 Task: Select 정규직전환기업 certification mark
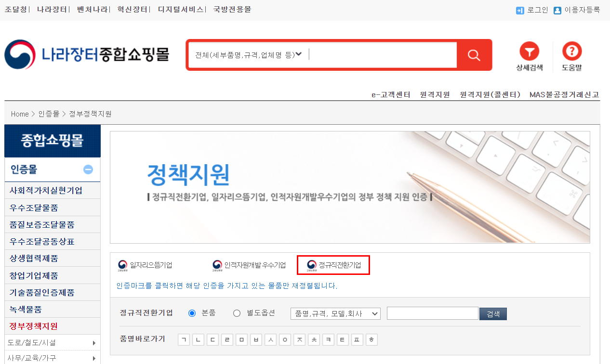point(333,265)
